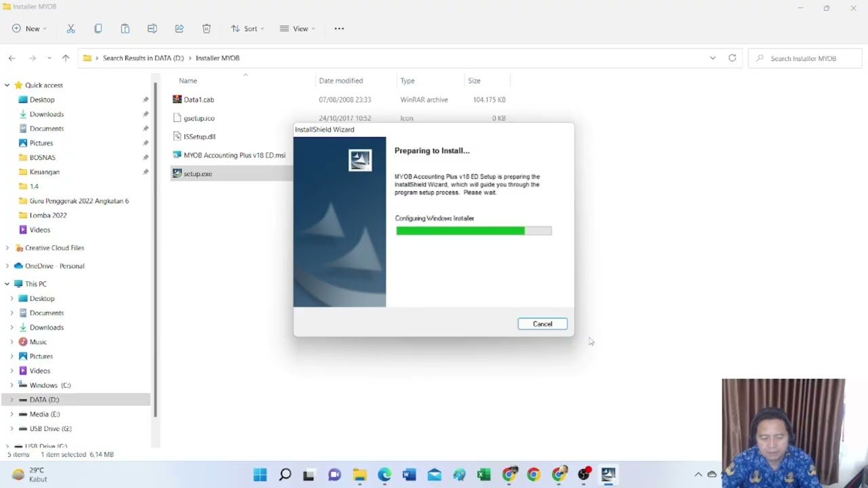This screenshot has height=488, width=868.
Task: Open File Explorer from taskbar
Action: (359, 474)
